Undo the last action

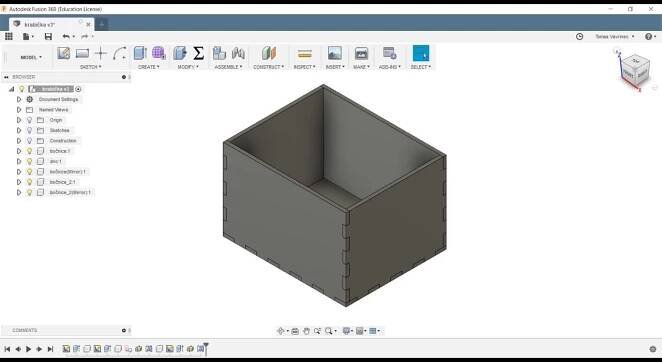[66, 37]
